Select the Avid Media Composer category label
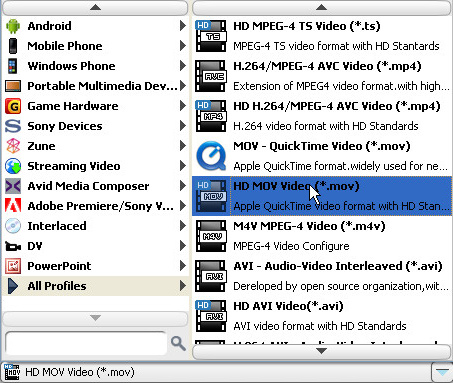453x383 pixels. (x=88, y=186)
